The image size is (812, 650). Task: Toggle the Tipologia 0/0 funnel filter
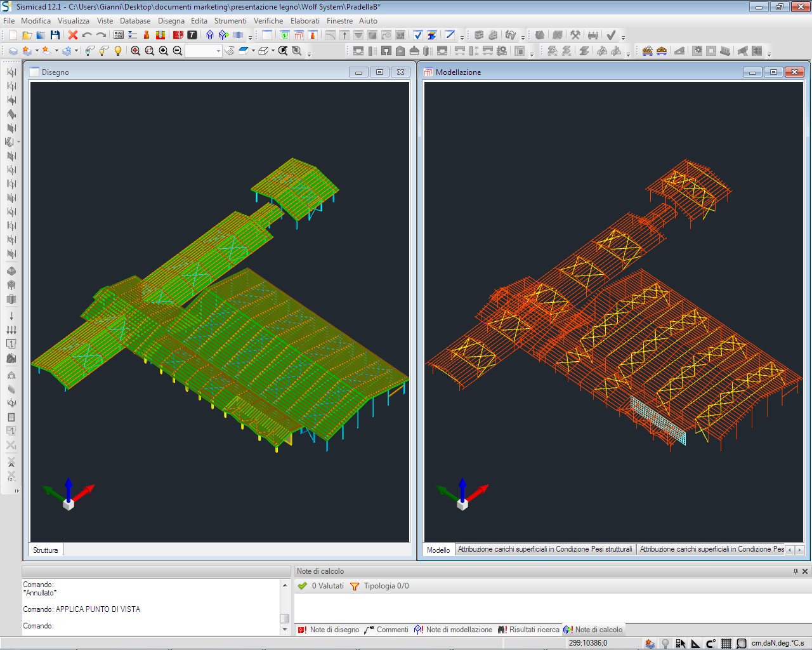(379, 586)
